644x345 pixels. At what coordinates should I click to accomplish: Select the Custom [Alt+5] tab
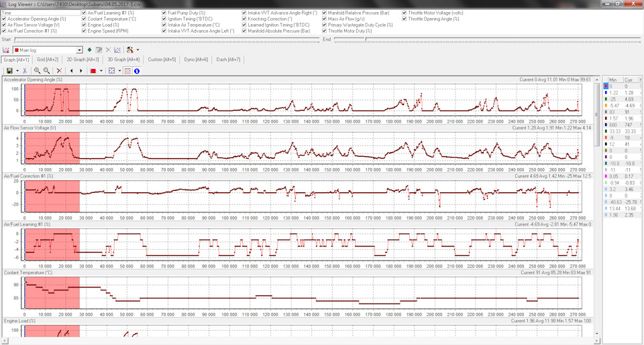(x=162, y=60)
